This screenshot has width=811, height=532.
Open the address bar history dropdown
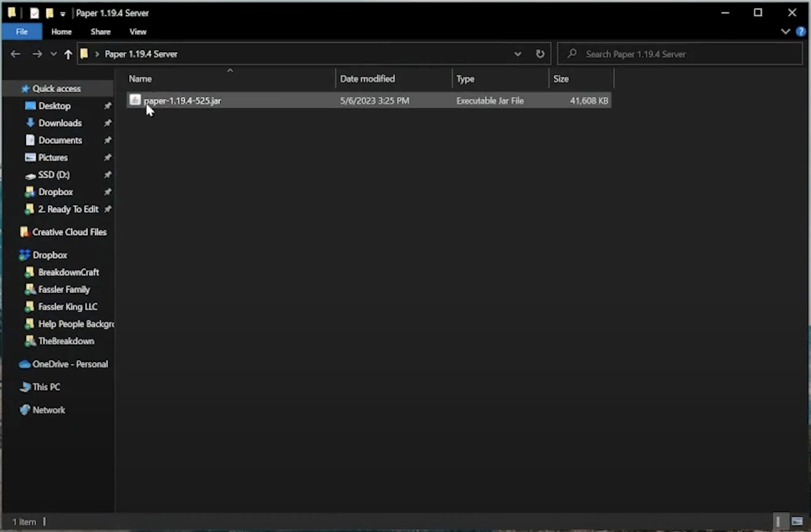click(x=517, y=54)
